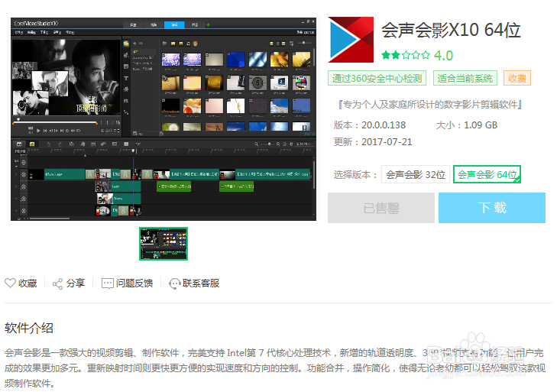
Task: Click the grey 已售罄 button
Action: click(381, 208)
